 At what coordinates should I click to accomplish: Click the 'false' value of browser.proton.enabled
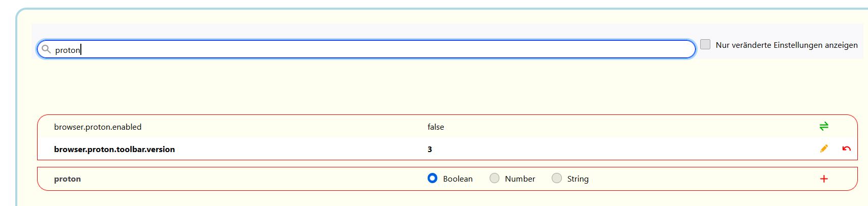[x=436, y=127]
